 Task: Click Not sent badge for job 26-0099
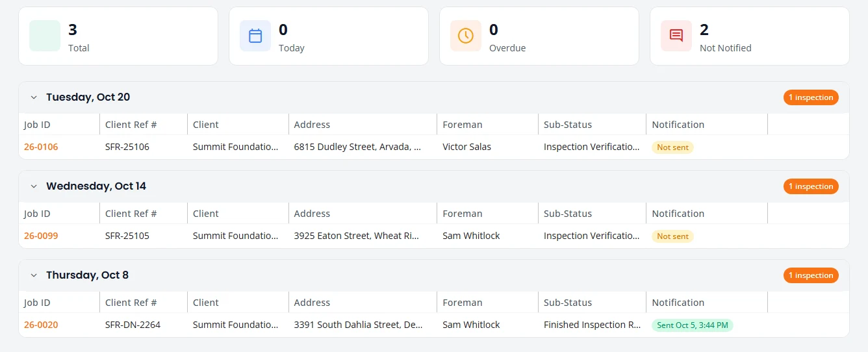(x=672, y=236)
